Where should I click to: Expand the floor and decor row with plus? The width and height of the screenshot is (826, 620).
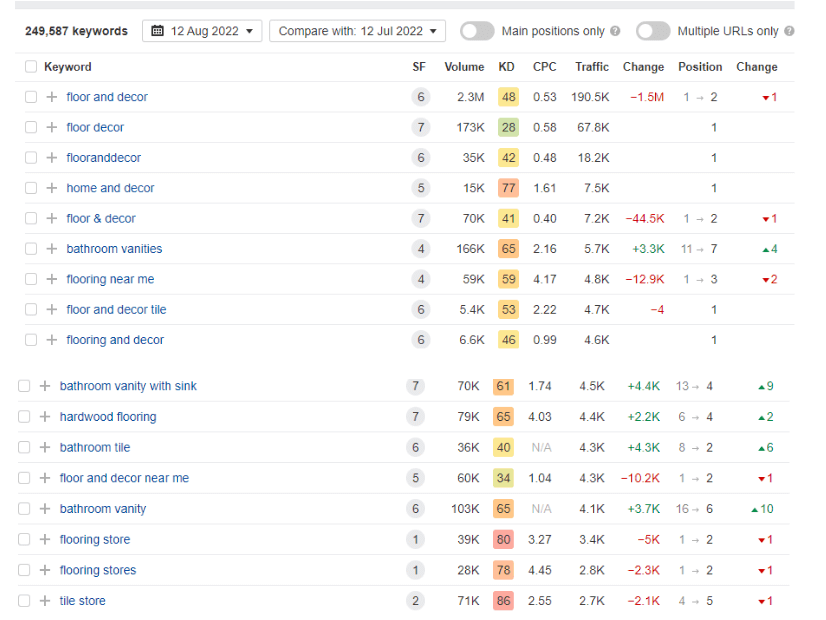(52, 97)
